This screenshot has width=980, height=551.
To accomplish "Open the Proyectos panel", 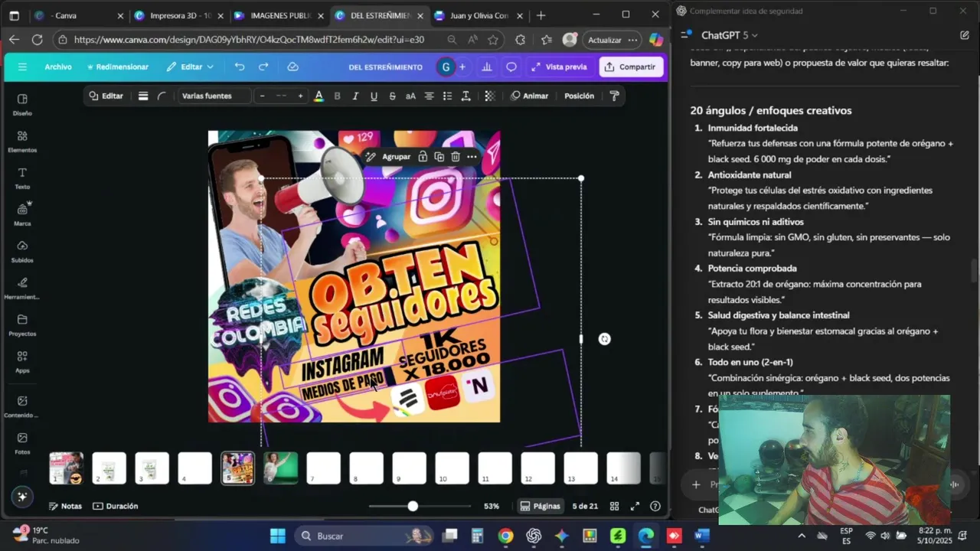I will (x=22, y=324).
